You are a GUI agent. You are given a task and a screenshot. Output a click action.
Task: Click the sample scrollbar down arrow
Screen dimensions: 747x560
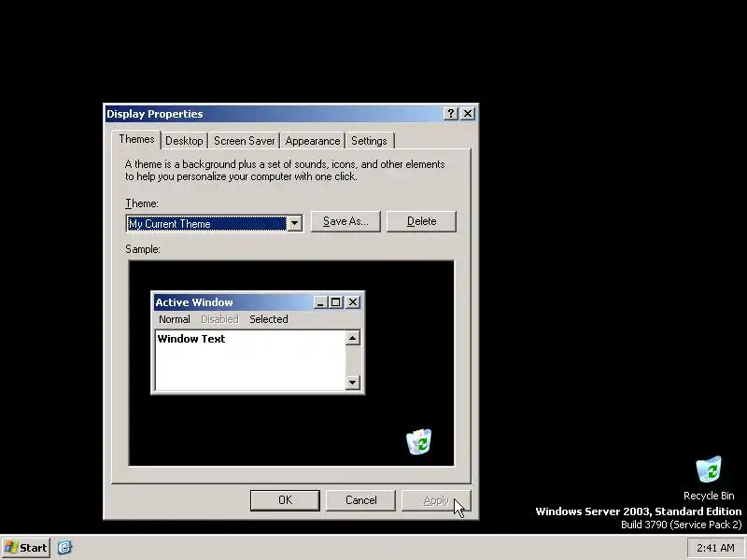(x=353, y=382)
